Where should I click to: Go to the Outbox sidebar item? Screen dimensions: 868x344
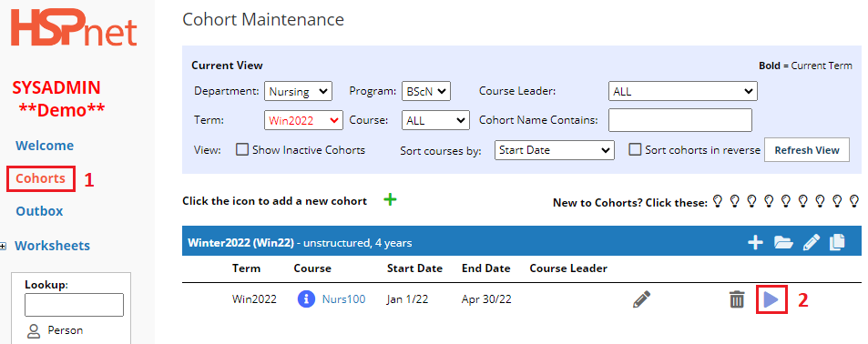[x=39, y=211]
